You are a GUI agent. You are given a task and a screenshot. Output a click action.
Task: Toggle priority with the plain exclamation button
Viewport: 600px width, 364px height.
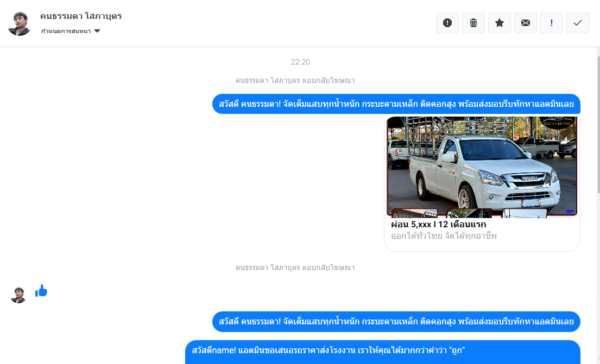click(552, 23)
